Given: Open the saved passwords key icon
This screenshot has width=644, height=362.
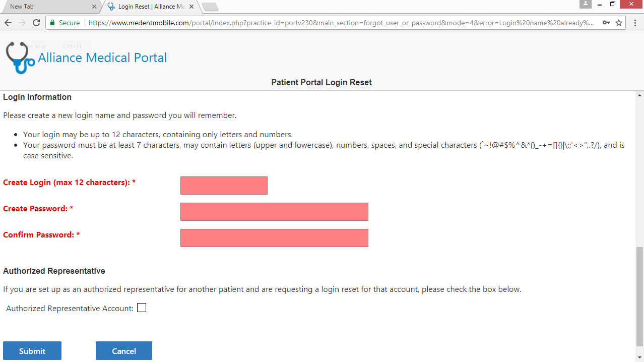Looking at the screenshot, I should 606,23.
